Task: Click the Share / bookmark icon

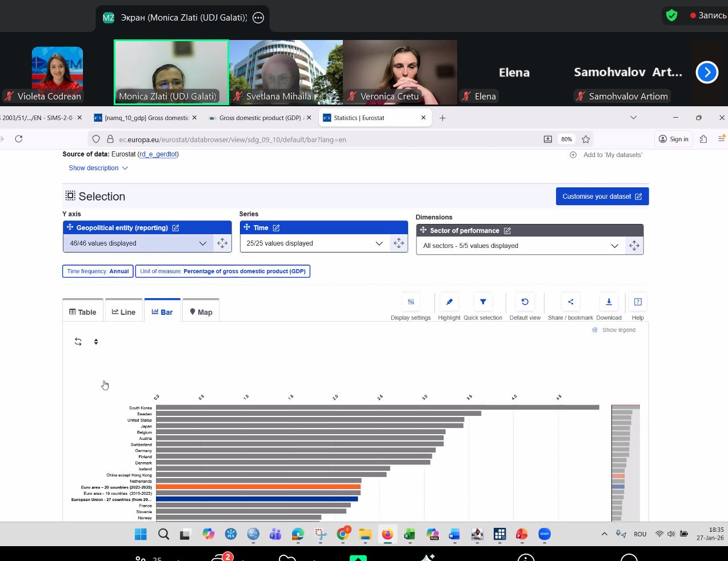Action: [x=570, y=302]
